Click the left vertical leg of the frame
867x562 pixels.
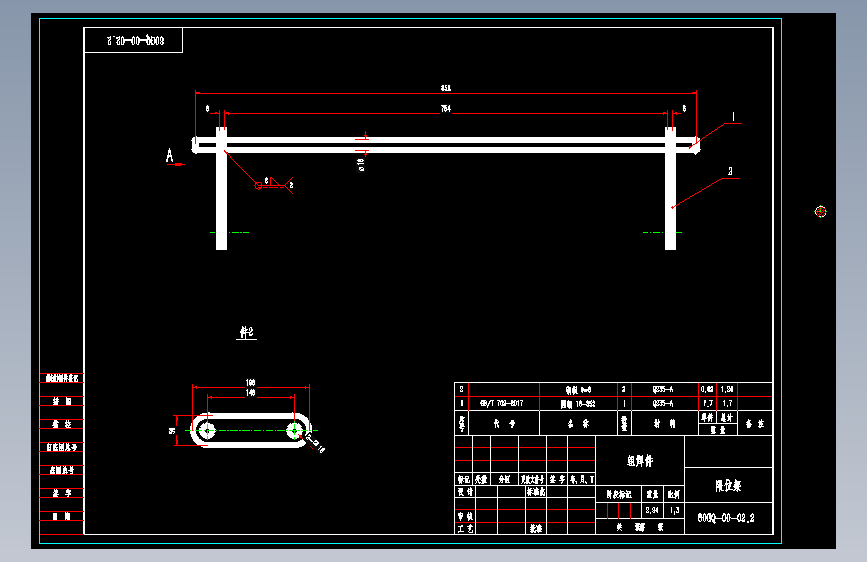[x=221, y=189]
